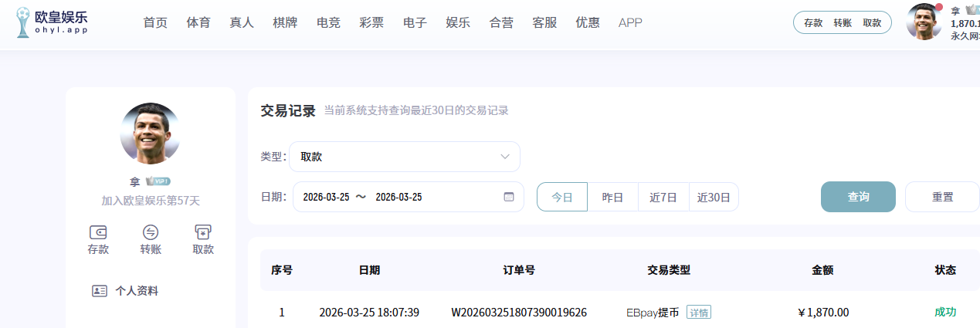
Task: Switch the date range to 近30日
Action: coord(714,197)
